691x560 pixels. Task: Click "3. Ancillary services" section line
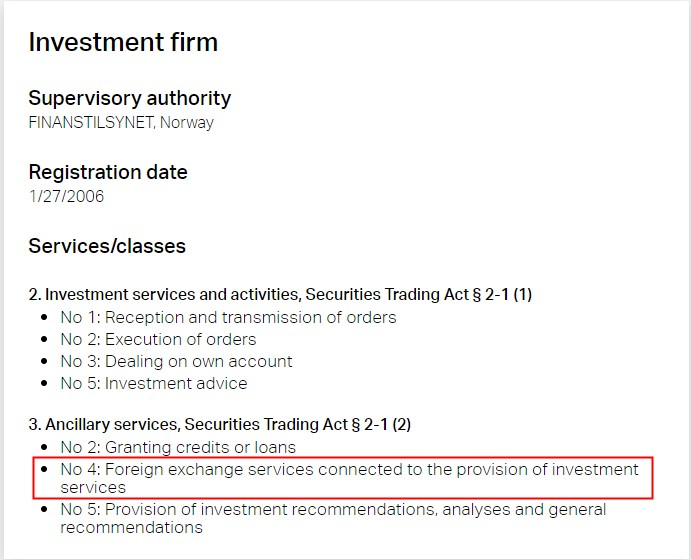219,425
